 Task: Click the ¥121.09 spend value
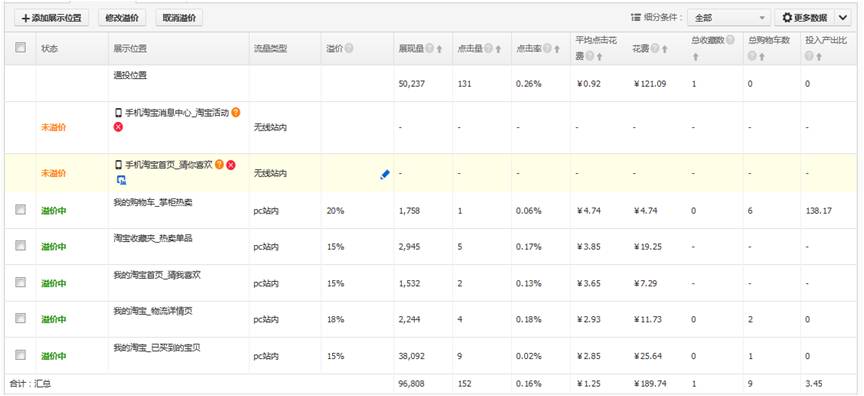(650, 84)
